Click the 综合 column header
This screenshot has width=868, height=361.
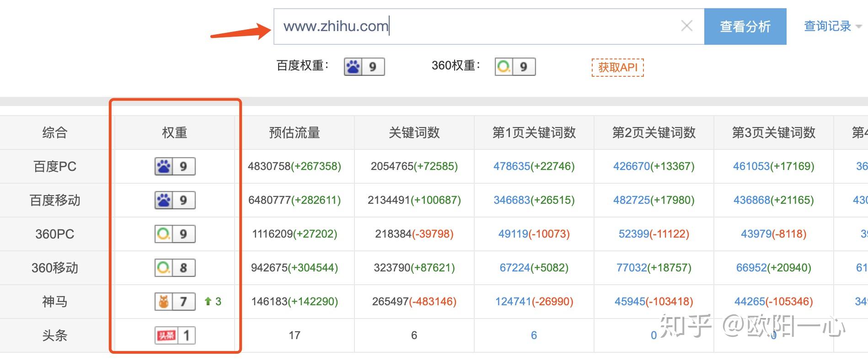click(x=55, y=133)
